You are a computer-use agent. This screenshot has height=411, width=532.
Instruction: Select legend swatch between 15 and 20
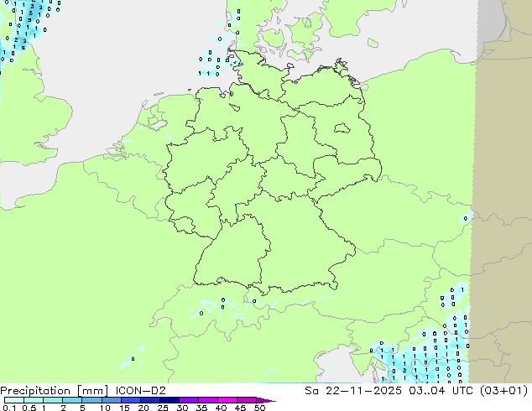(x=130, y=400)
